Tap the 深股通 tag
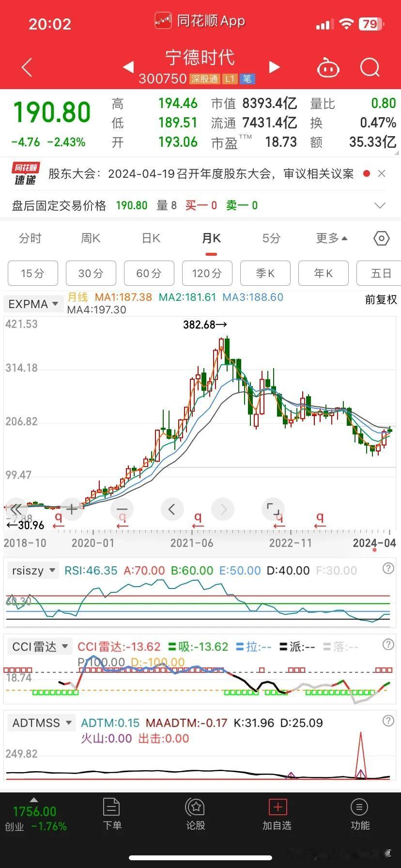The width and height of the screenshot is (401, 868). [x=204, y=79]
